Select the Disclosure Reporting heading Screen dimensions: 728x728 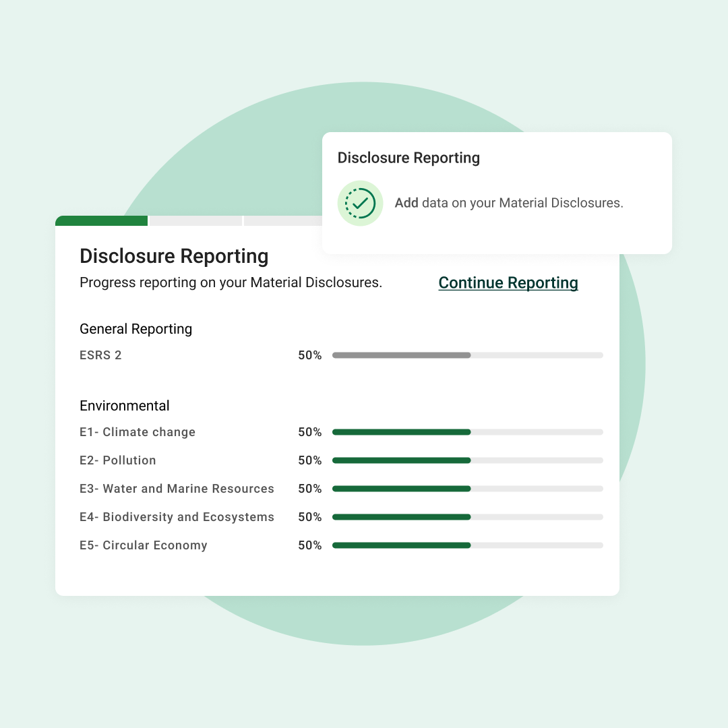pyautogui.click(x=174, y=256)
